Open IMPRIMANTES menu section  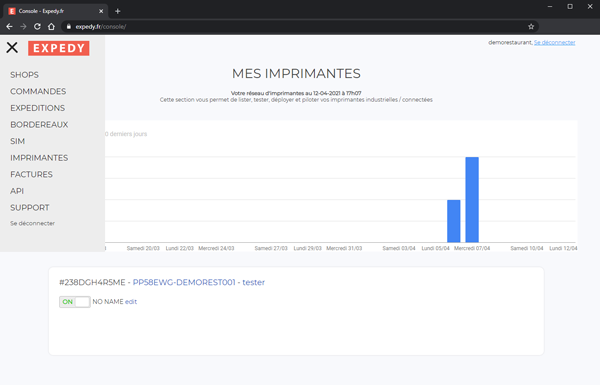pyautogui.click(x=39, y=158)
